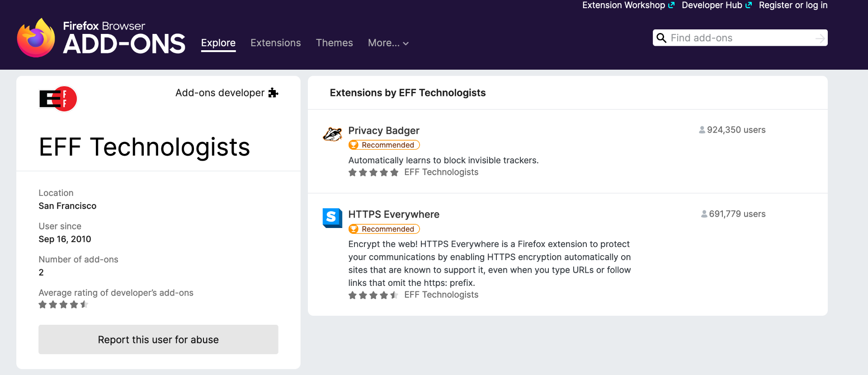Image resolution: width=868 pixels, height=375 pixels.
Task: Click Register or log in
Action: click(x=793, y=5)
